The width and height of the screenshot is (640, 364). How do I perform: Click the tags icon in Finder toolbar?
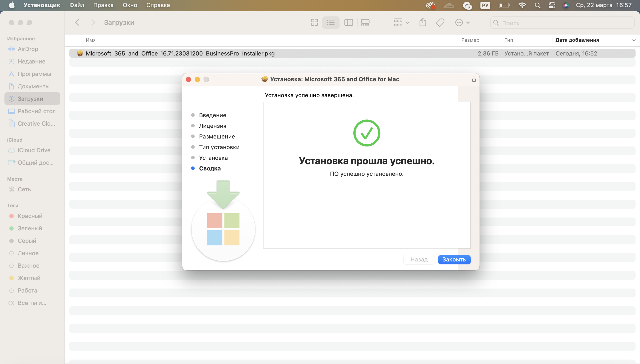click(440, 22)
